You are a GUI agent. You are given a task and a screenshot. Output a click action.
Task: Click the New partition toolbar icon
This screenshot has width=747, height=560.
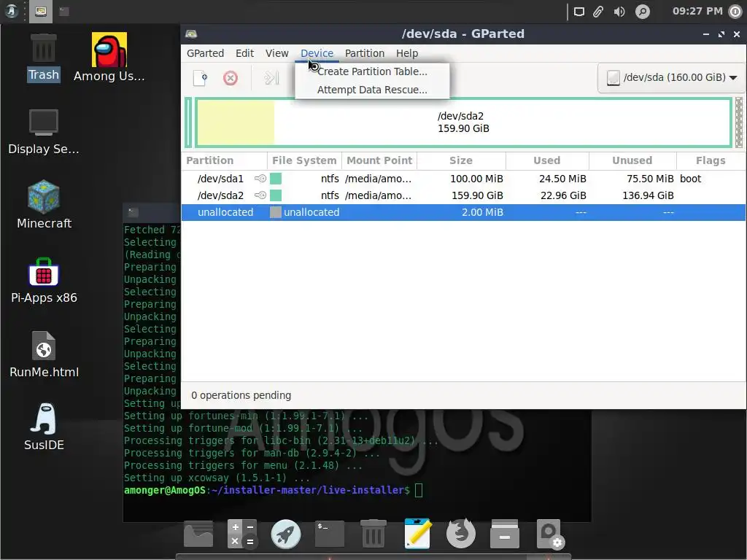pos(201,78)
